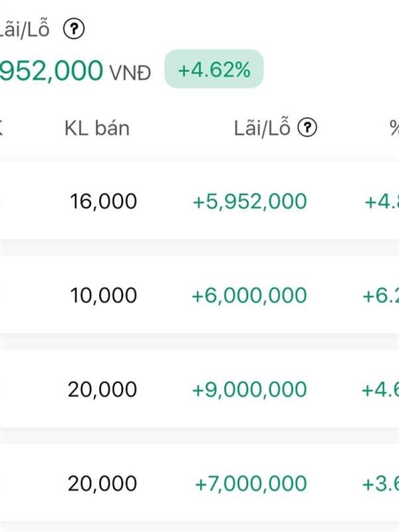Open the +9,000,000 profit entry
Image resolution: width=399 pixels, height=532 pixels.
pos(249,390)
